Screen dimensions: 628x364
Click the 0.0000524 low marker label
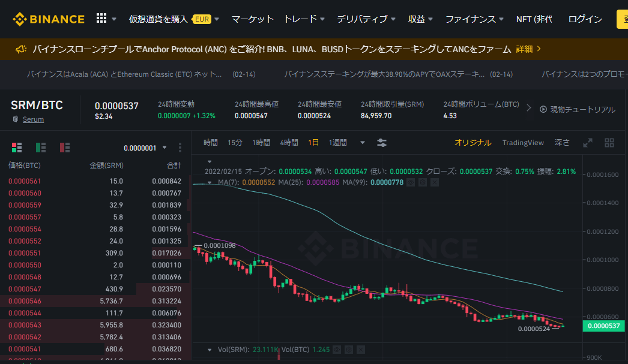[534, 329]
